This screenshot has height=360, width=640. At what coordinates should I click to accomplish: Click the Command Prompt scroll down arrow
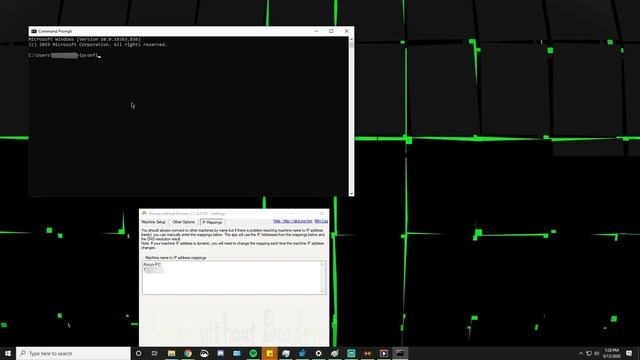point(351,194)
